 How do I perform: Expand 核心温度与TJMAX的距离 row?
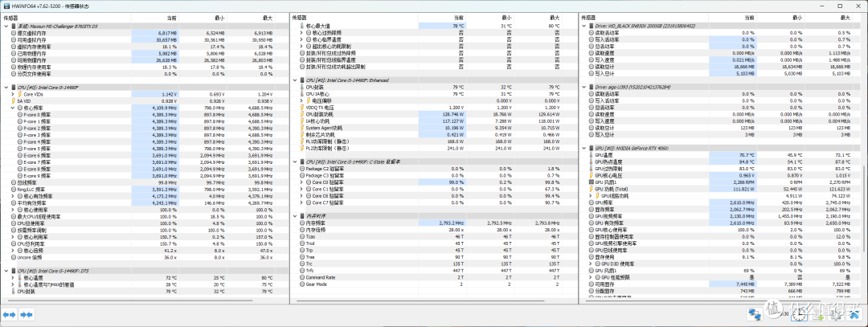pos(12,284)
